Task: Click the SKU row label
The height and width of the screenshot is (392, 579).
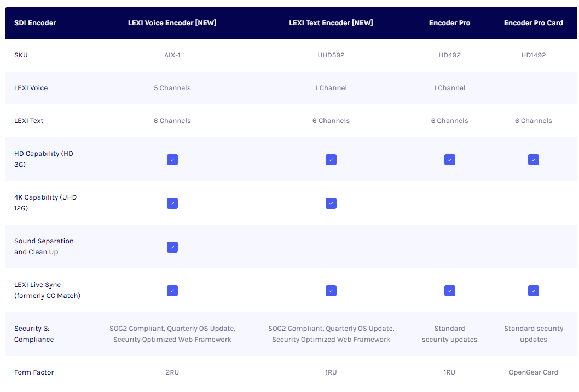Action: 21,55
